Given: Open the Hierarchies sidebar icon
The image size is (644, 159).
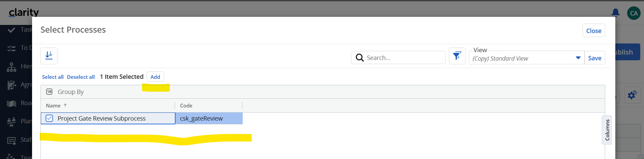Looking at the screenshot, I should point(11,67).
